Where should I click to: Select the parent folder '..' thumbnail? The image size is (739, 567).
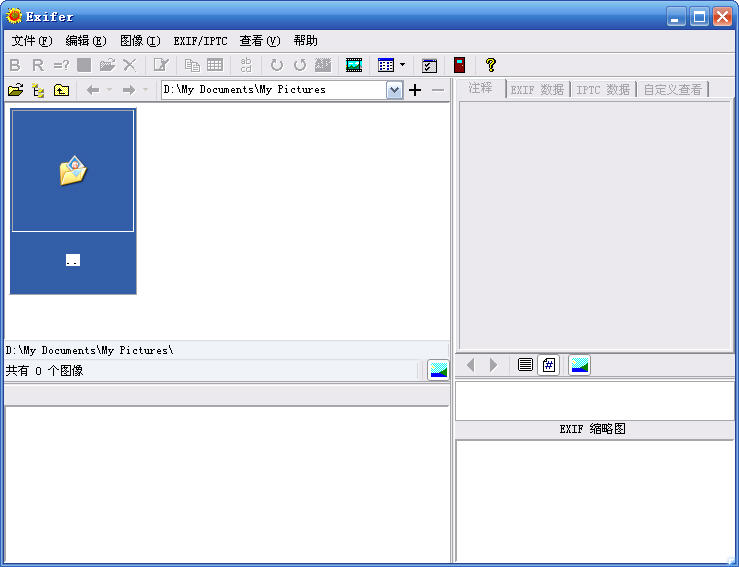click(x=73, y=202)
